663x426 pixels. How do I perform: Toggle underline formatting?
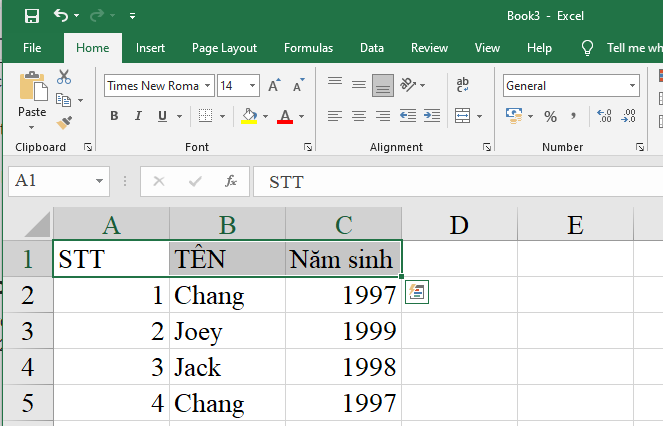click(162, 116)
